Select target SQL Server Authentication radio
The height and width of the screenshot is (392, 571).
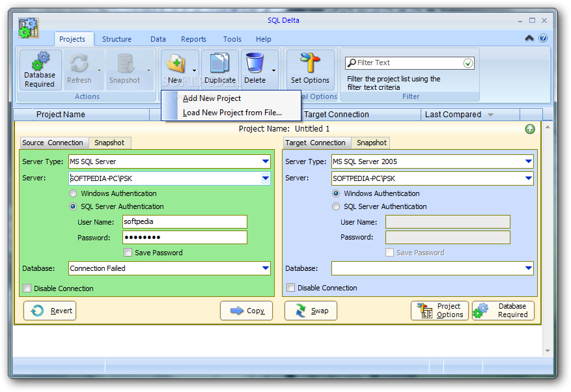pos(336,206)
